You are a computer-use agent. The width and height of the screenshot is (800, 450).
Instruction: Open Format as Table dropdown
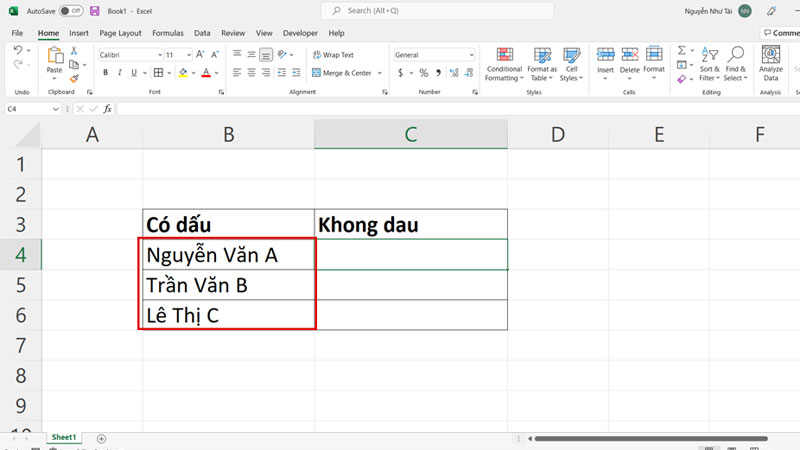[542, 64]
